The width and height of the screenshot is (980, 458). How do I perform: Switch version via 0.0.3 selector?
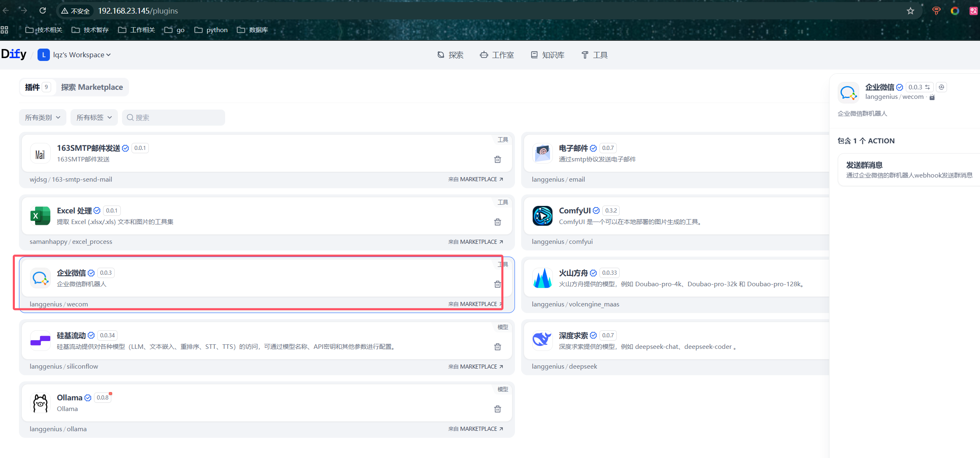[919, 87]
